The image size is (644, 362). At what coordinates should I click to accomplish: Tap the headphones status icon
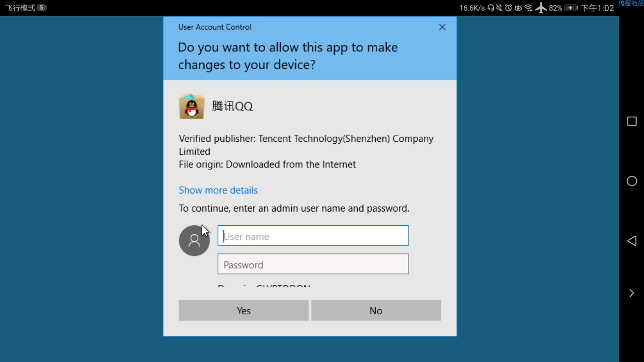[x=491, y=8]
